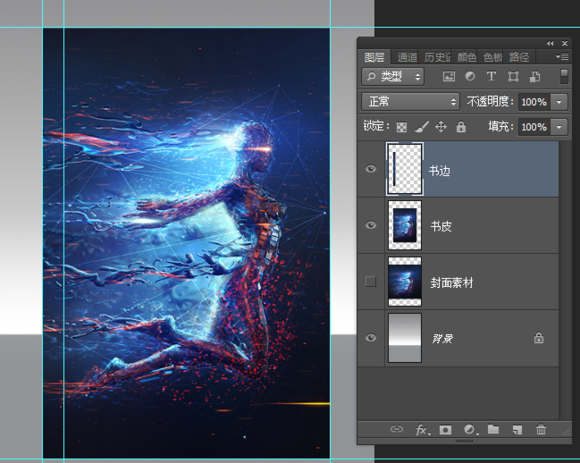Image resolution: width=580 pixels, height=463 pixels.
Task: Click the delete layer trash icon
Action: 541,429
